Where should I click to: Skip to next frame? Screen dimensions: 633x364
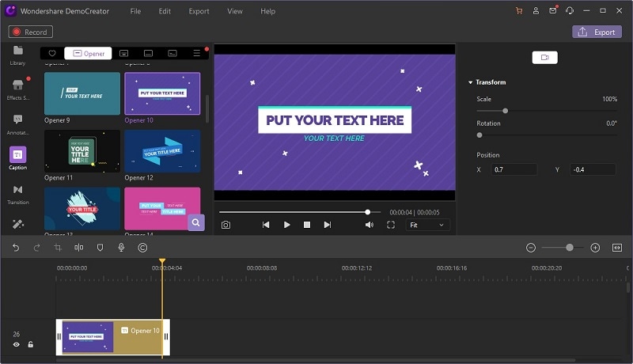click(x=328, y=225)
